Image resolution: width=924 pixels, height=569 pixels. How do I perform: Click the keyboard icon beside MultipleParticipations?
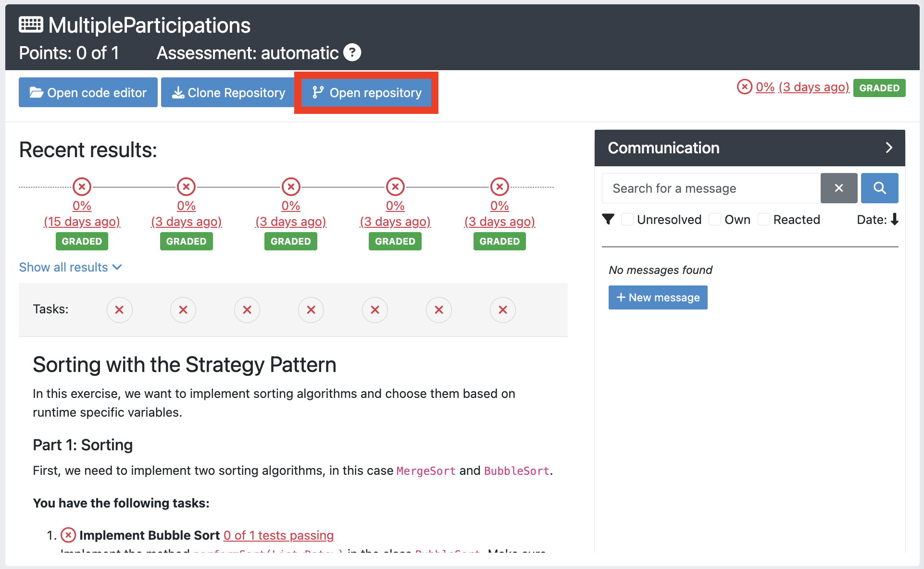(31, 25)
